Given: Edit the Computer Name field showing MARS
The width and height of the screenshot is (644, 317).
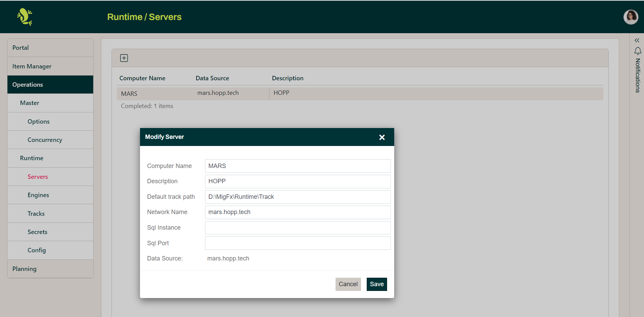Looking at the screenshot, I should point(297,166).
